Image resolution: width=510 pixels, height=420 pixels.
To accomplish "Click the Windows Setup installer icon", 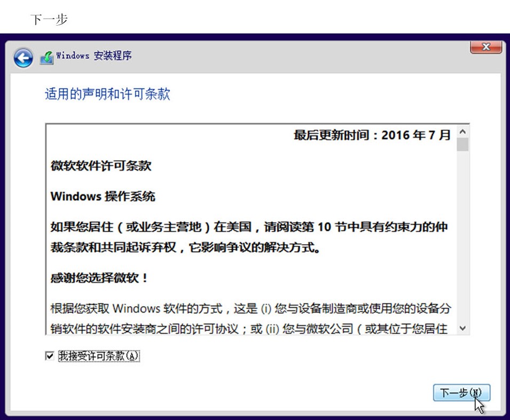I will 47,58.
